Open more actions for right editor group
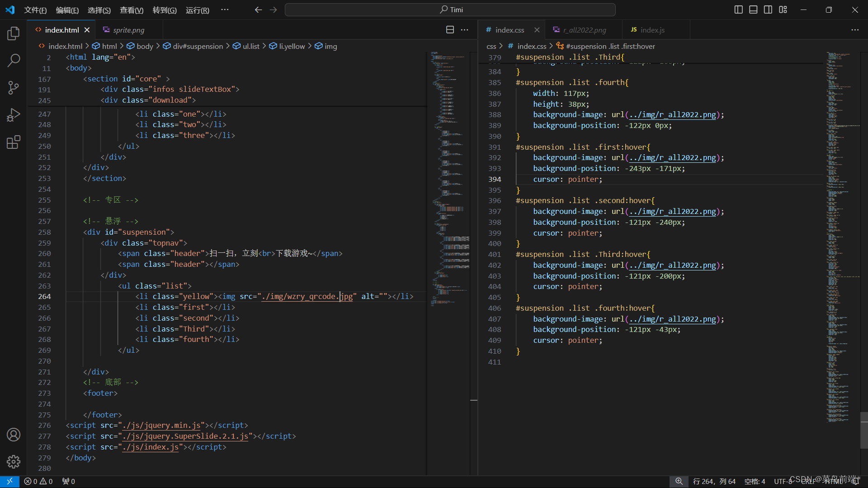 pyautogui.click(x=855, y=30)
